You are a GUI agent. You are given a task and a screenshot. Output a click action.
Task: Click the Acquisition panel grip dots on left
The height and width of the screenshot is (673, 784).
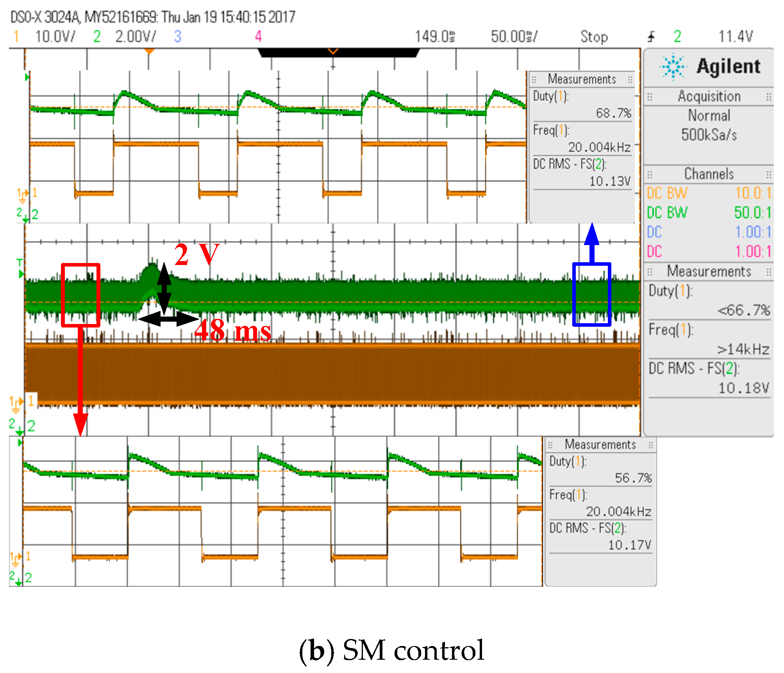pos(650,97)
